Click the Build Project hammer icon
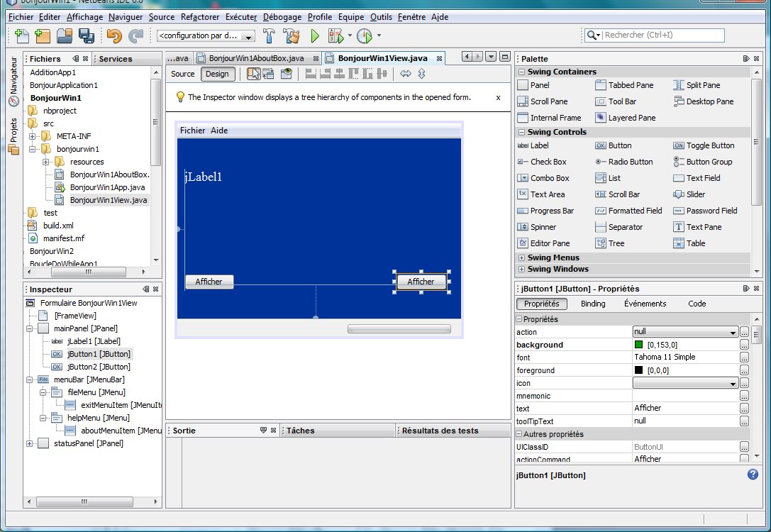Viewport: 771px width, 532px height. 269,35
